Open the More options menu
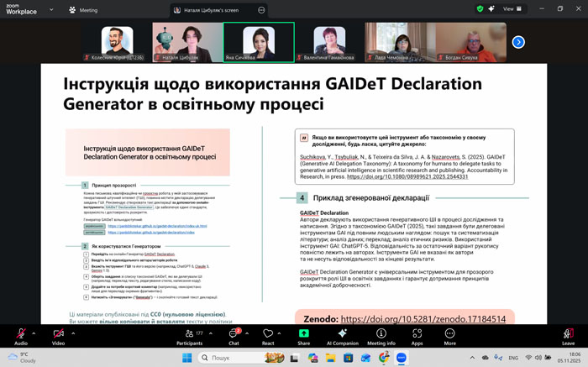Screen dimensions: 588x367 [x=450, y=335]
